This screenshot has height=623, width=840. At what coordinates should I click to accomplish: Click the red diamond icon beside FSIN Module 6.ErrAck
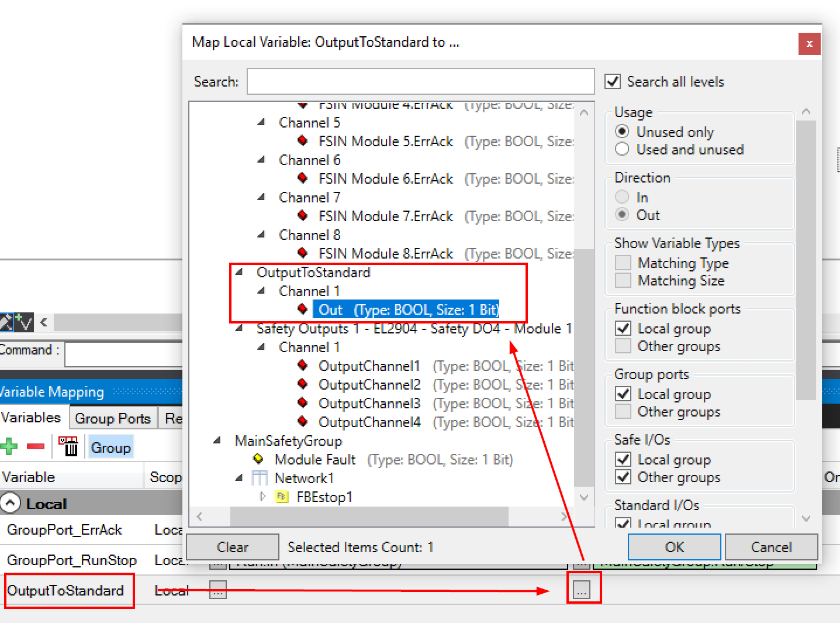click(303, 178)
